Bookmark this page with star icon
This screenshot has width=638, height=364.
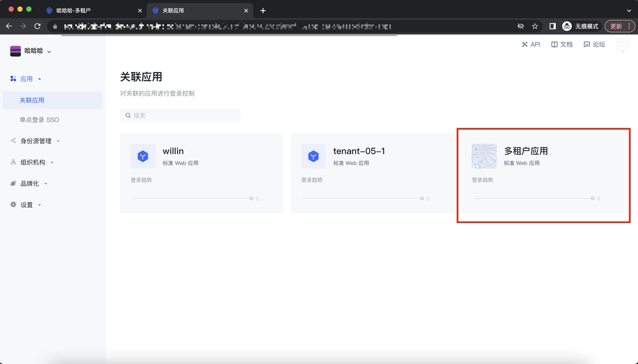[535, 26]
